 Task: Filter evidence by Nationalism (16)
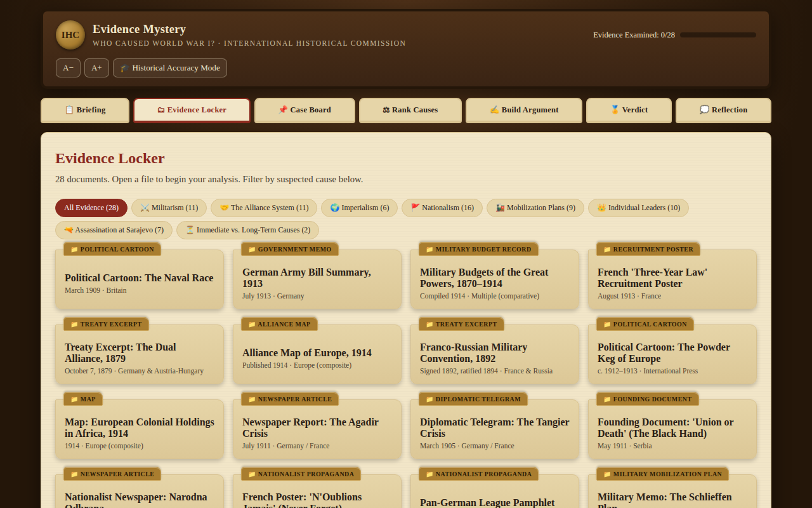coord(442,208)
